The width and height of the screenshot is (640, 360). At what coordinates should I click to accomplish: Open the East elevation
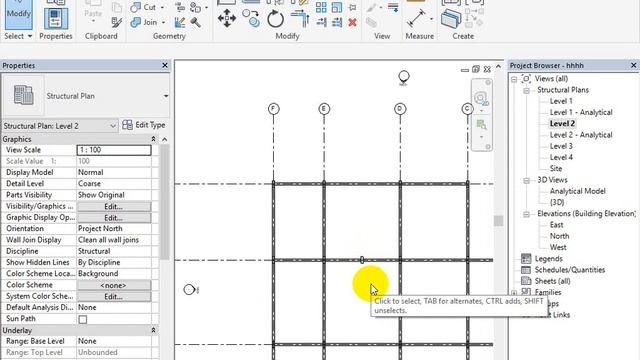point(556,225)
